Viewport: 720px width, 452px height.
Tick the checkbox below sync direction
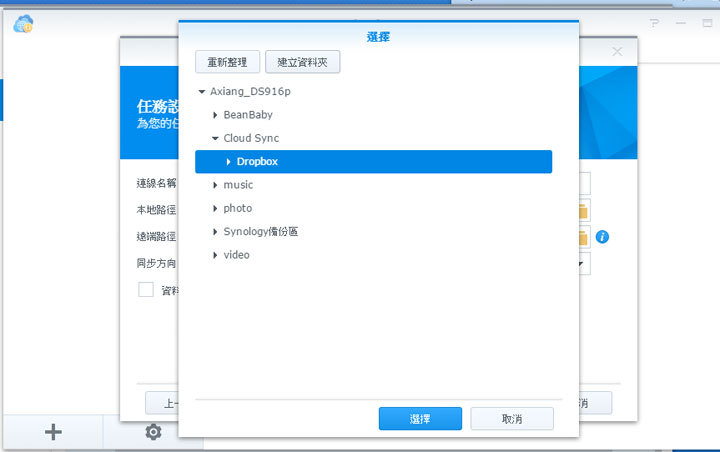[x=146, y=289]
